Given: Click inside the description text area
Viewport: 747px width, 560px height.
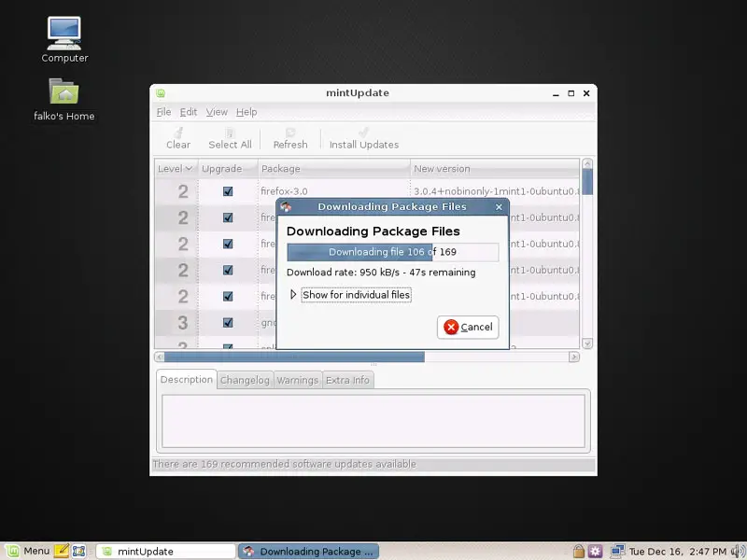Looking at the screenshot, I should 373,421.
